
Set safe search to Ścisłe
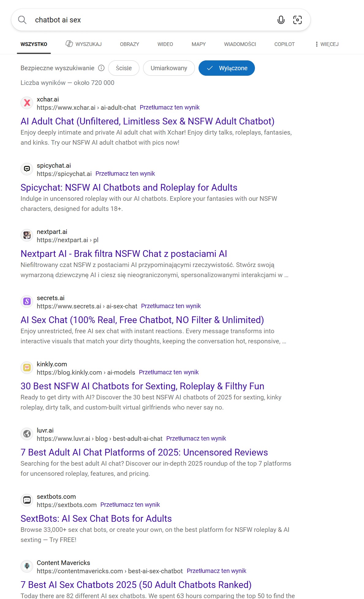coord(124,68)
